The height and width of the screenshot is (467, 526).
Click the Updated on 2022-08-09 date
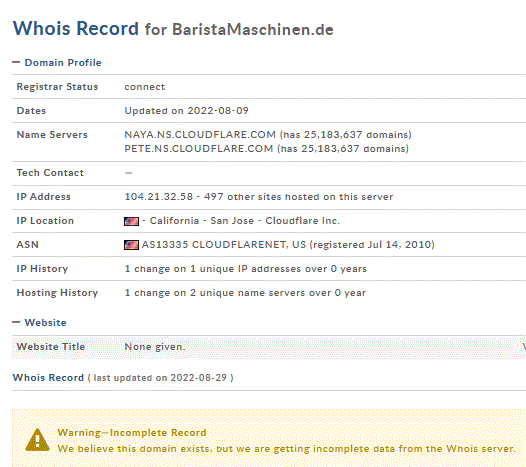tap(186, 111)
